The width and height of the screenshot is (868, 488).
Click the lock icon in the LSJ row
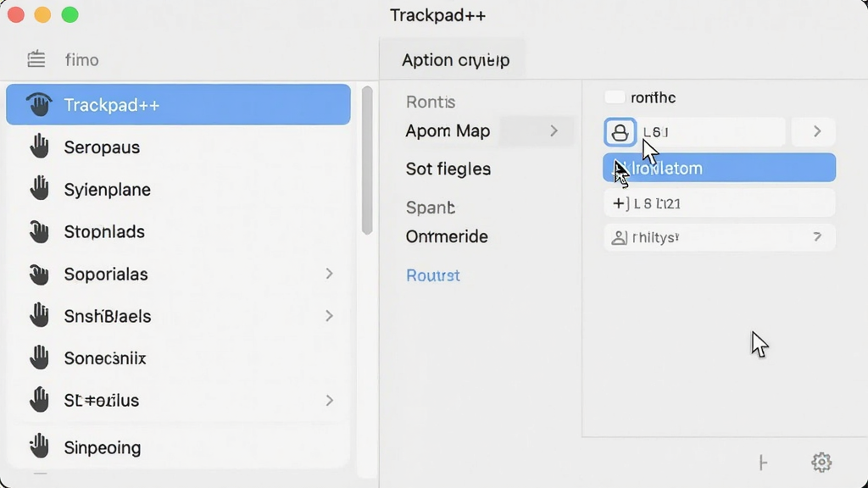point(620,132)
